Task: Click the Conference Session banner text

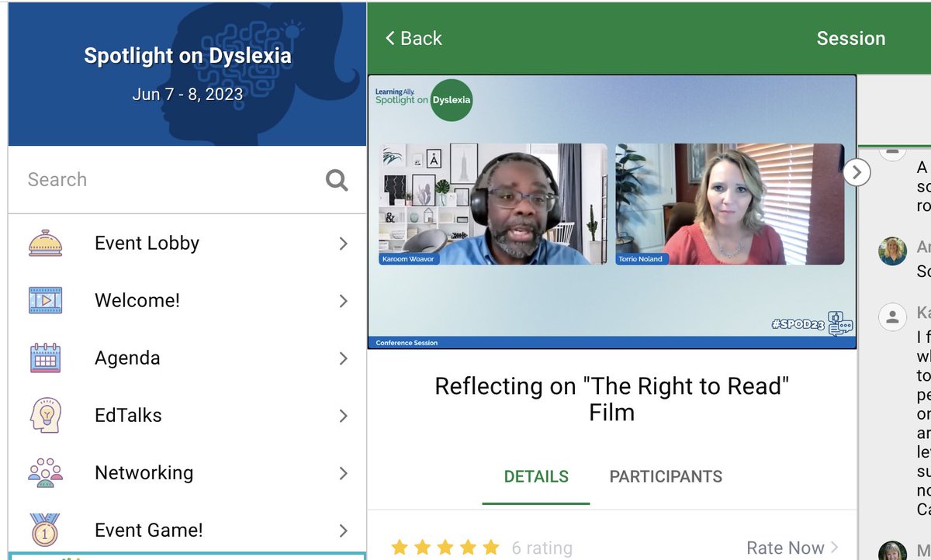Action: tap(407, 343)
